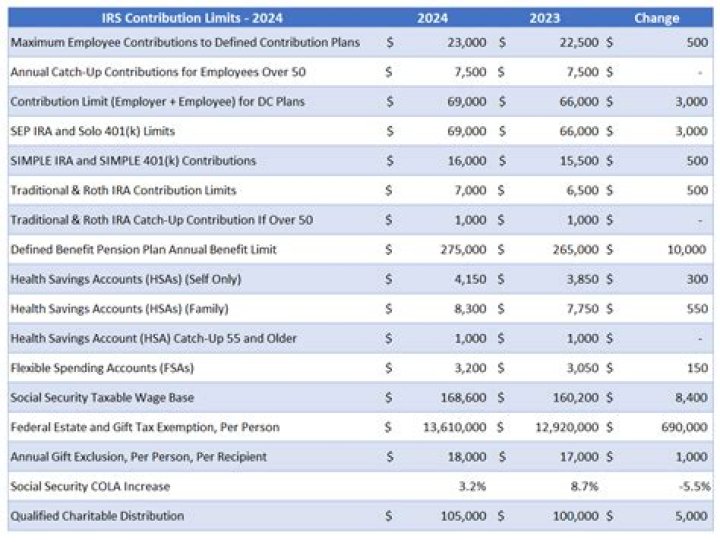Click 'Social Security Taxable Wage Base' label

pos(102,398)
